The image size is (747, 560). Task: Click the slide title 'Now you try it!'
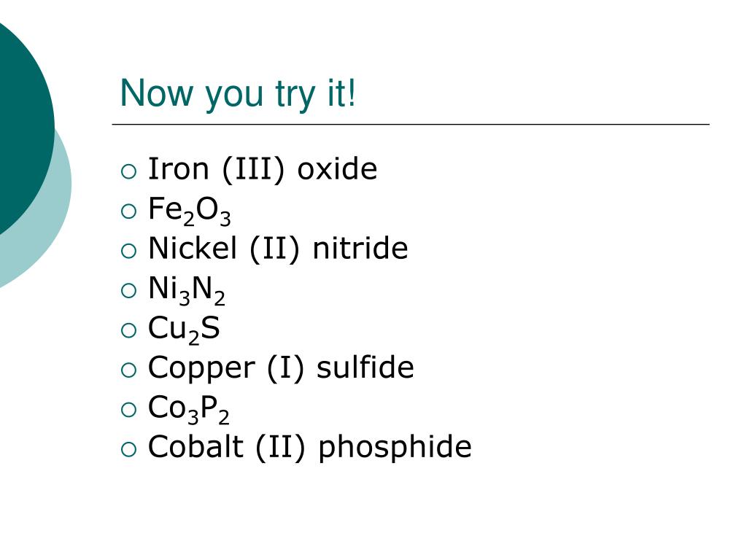pyautogui.click(x=238, y=94)
